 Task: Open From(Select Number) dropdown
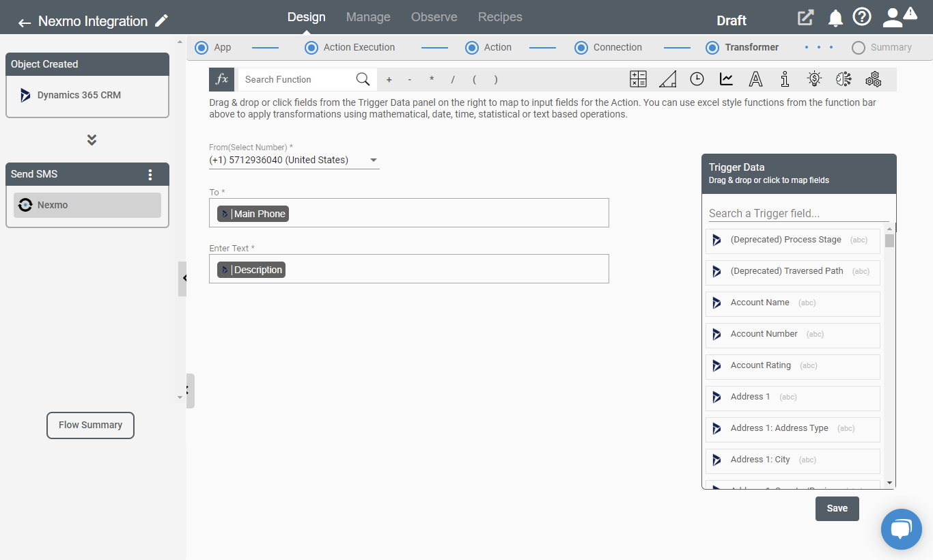(294, 160)
